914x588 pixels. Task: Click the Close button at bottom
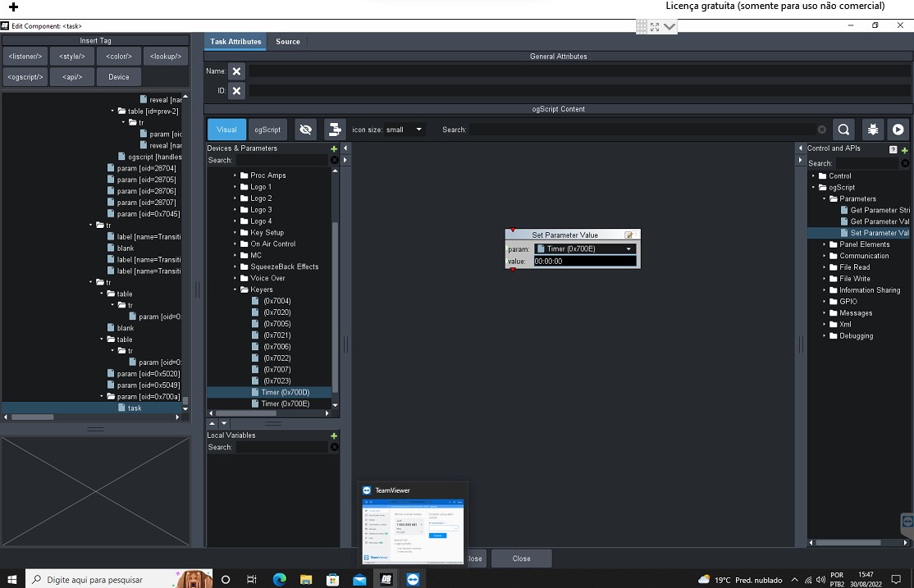pyautogui.click(x=521, y=558)
